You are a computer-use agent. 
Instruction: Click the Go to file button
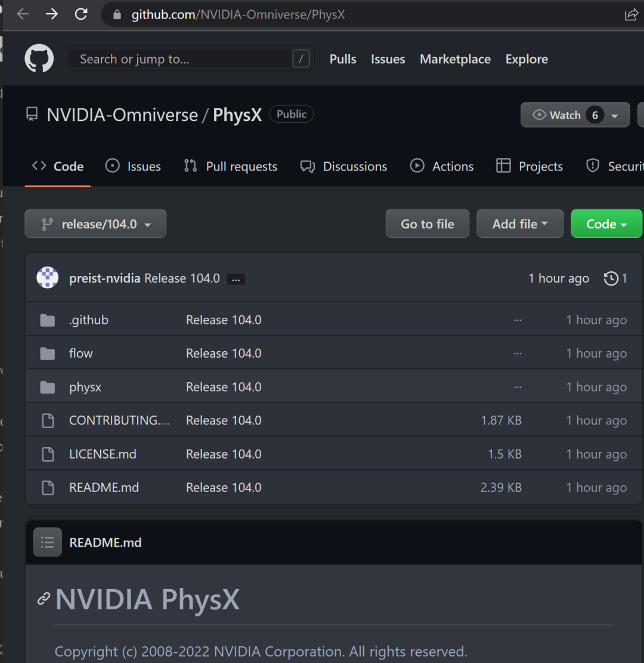427,224
